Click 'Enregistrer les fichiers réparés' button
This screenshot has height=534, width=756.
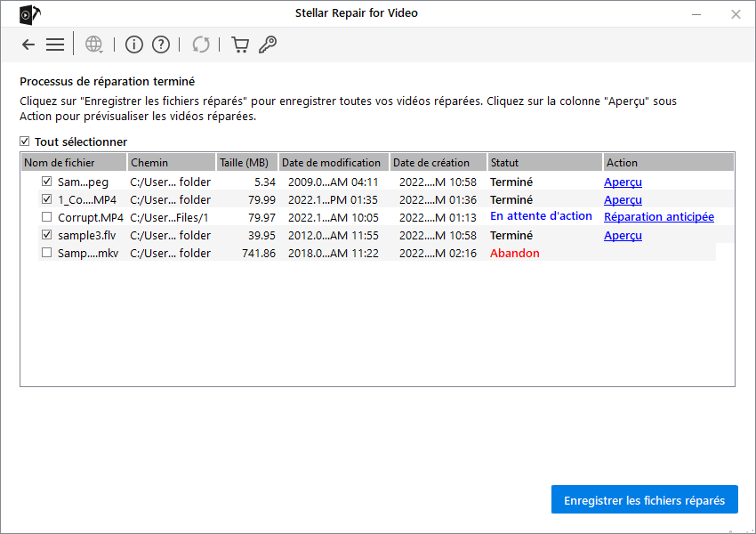point(645,500)
